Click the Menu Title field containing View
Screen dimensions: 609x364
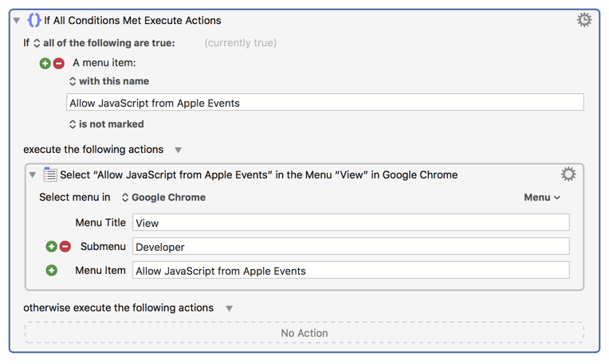point(351,223)
